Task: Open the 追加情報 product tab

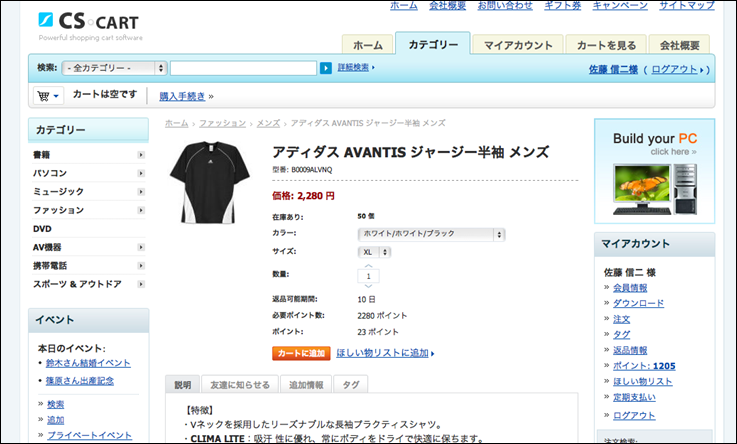Action: 306,384
